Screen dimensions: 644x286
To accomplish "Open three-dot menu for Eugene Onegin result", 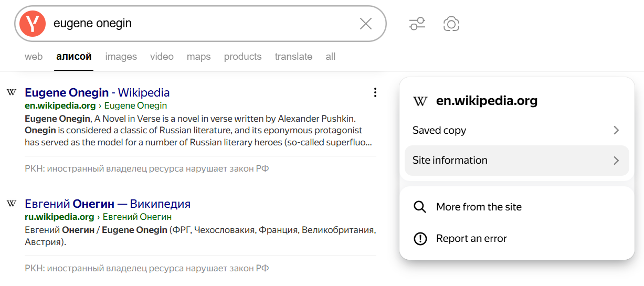I will point(375,92).
